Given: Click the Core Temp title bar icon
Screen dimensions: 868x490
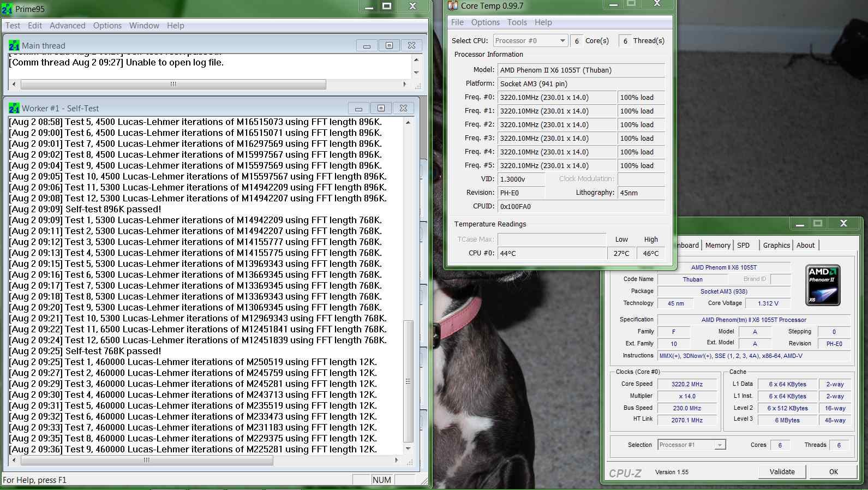Looking at the screenshot, I should pos(453,5).
